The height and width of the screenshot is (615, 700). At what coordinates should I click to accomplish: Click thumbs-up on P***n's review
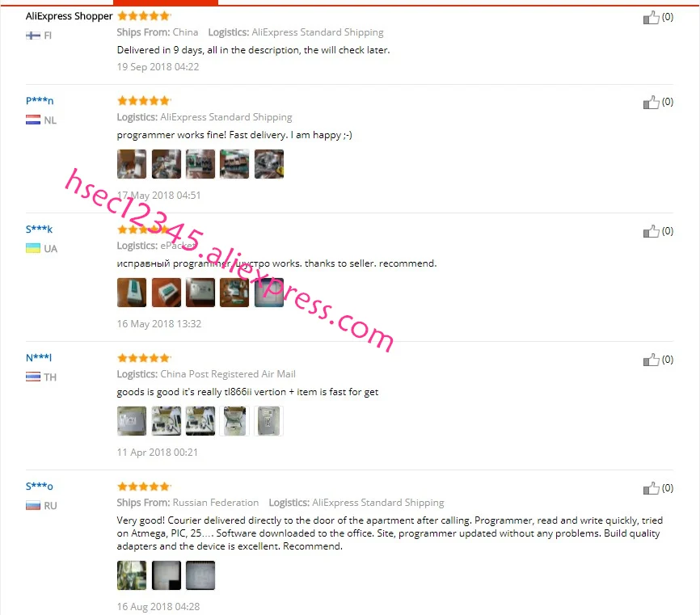tap(651, 102)
